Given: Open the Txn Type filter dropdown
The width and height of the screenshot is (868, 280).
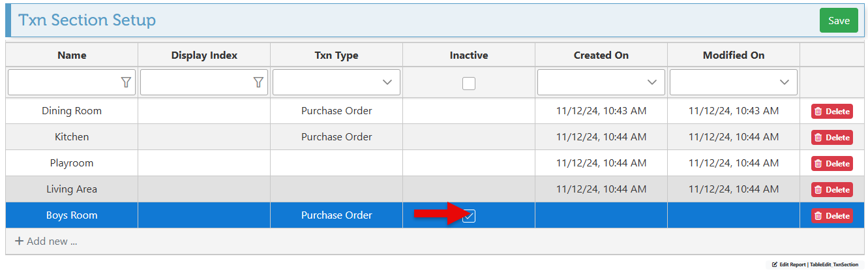Looking at the screenshot, I should [x=387, y=82].
